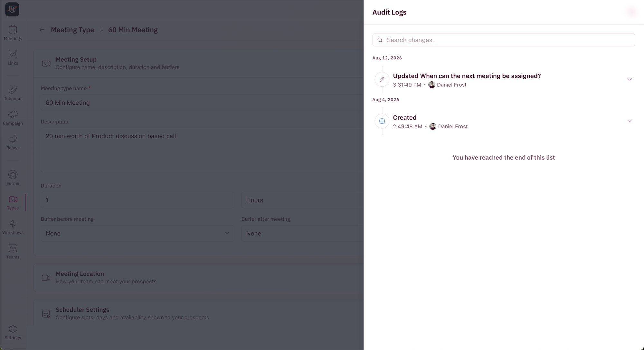Click the Meeting Setup camera icon
This screenshot has height=350, width=644.
pos(46,63)
